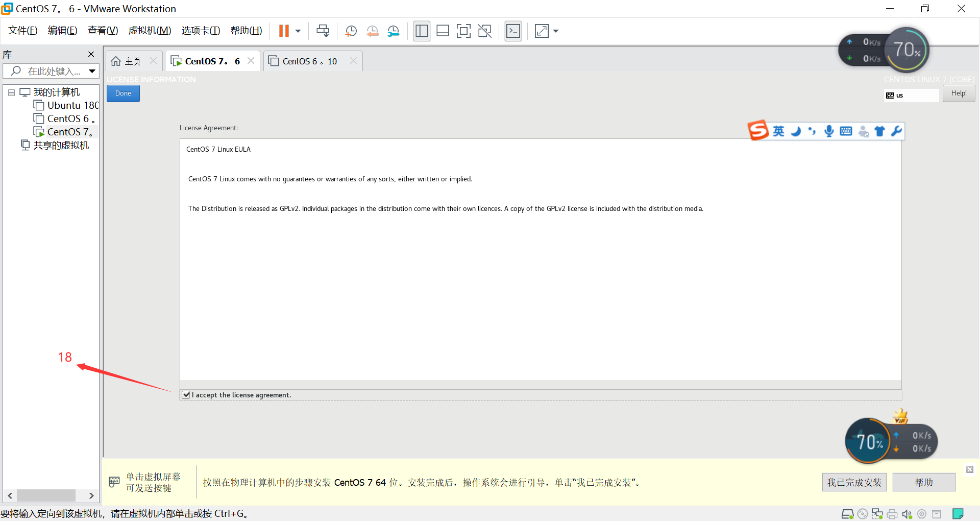Open the 编辑(E) menu

[63, 31]
